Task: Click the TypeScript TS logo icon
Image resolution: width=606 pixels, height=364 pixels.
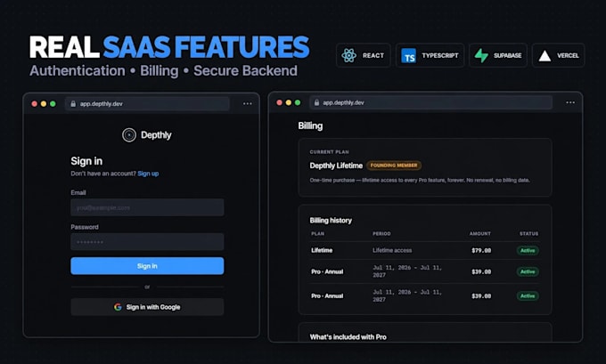Action: (x=408, y=55)
